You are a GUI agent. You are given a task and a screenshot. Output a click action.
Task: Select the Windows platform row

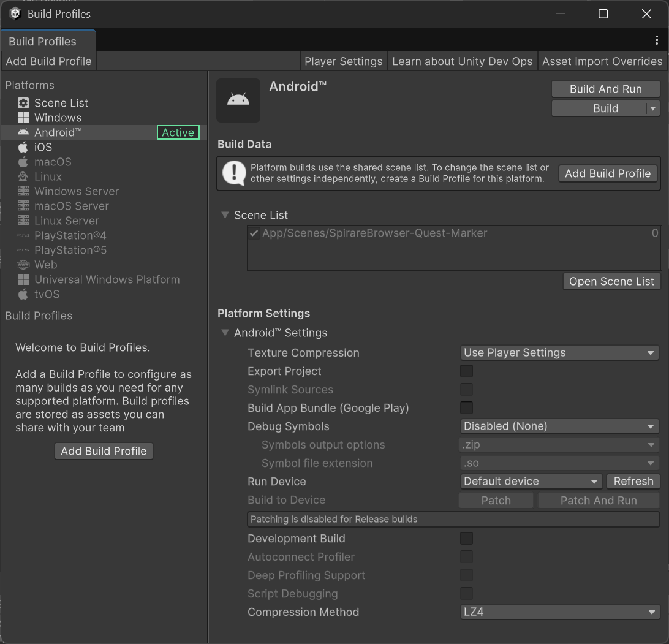105,118
